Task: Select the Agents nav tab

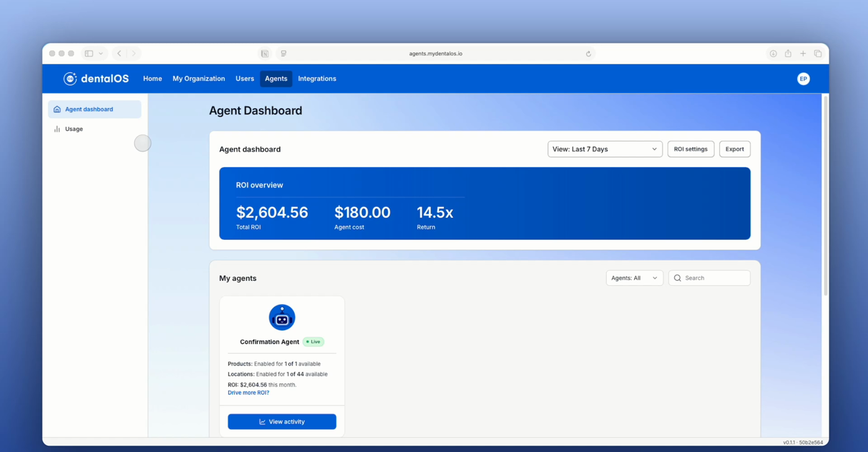Action: [276, 79]
